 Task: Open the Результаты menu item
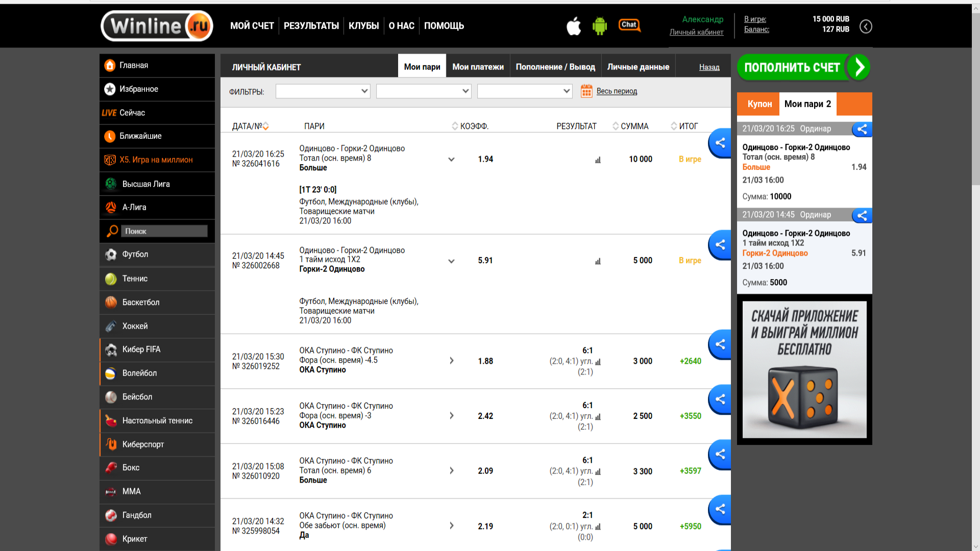point(311,26)
